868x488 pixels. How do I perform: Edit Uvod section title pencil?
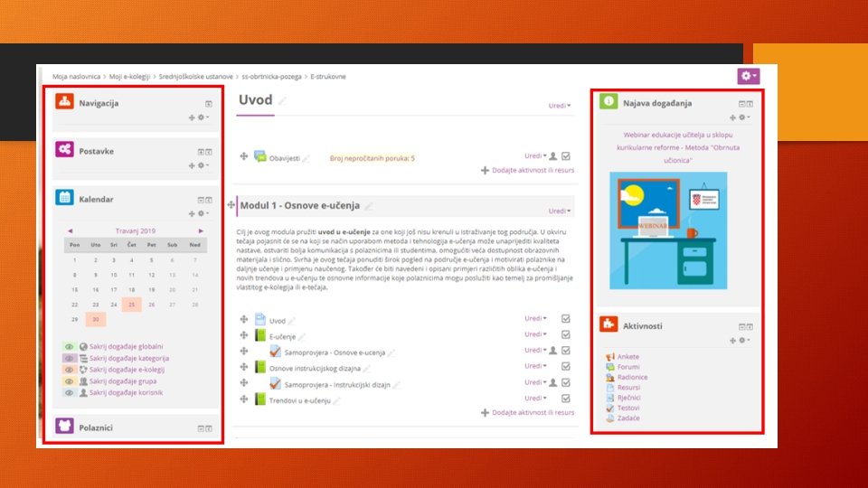click(282, 100)
